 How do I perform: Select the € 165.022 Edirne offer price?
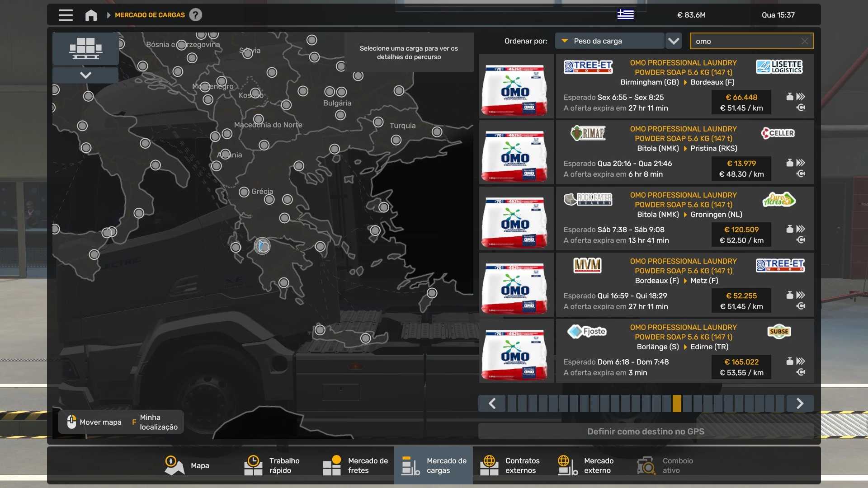(741, 362)
